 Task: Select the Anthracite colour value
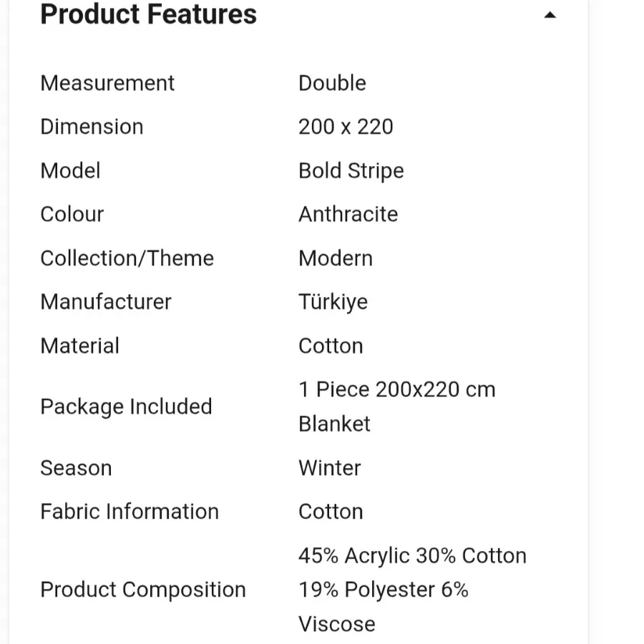tap(348, 215)
